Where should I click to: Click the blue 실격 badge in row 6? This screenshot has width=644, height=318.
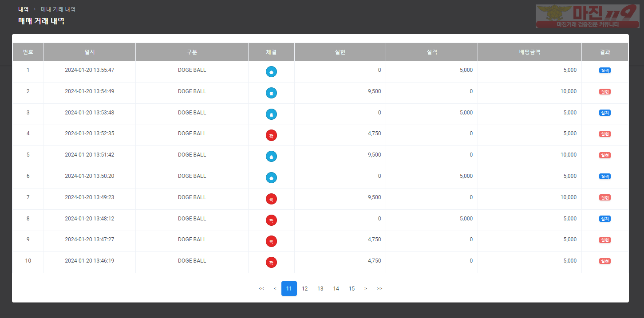coord(605,176)
